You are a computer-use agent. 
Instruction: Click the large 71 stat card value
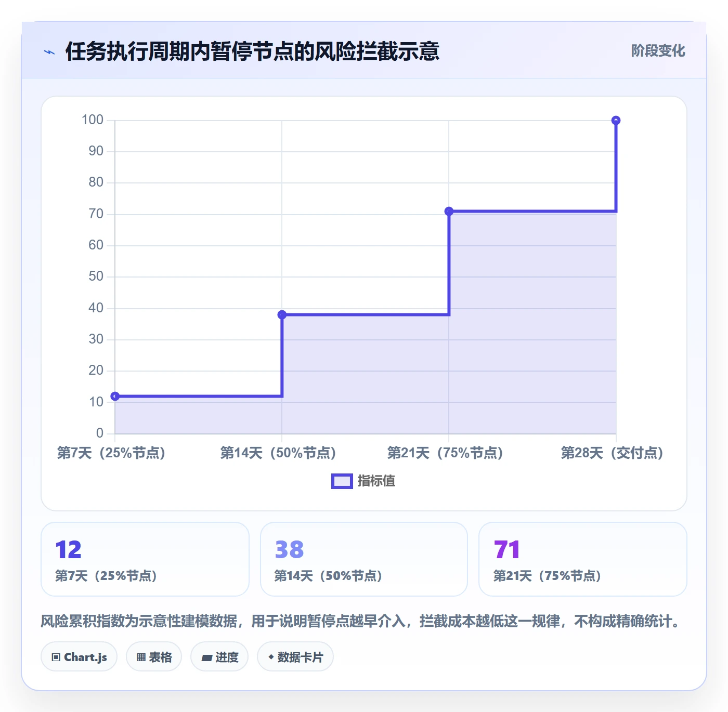pos(507,550)
